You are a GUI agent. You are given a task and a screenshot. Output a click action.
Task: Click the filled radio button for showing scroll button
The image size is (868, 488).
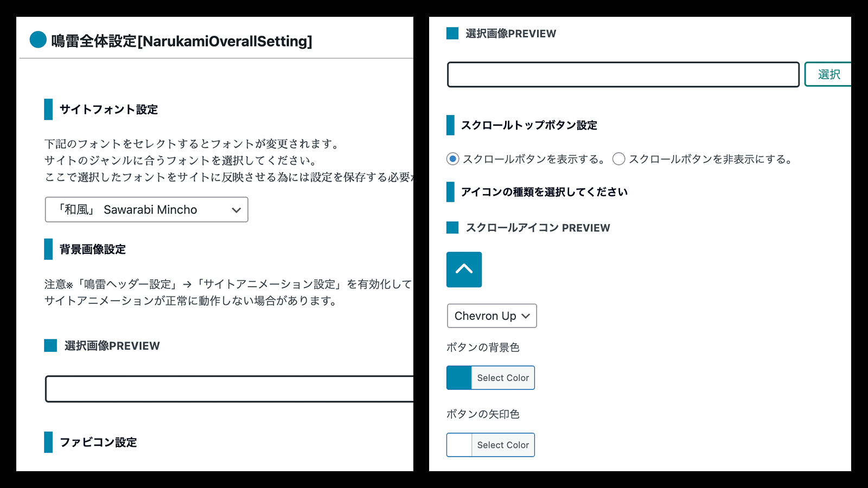click(x=452, y=159)
